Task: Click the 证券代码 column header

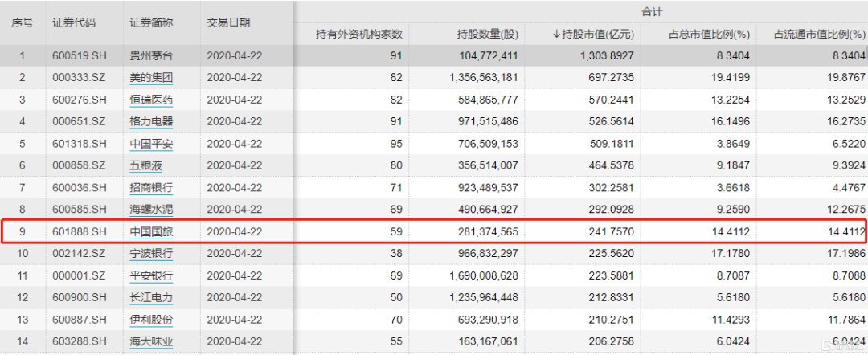Action: [74, 22]
